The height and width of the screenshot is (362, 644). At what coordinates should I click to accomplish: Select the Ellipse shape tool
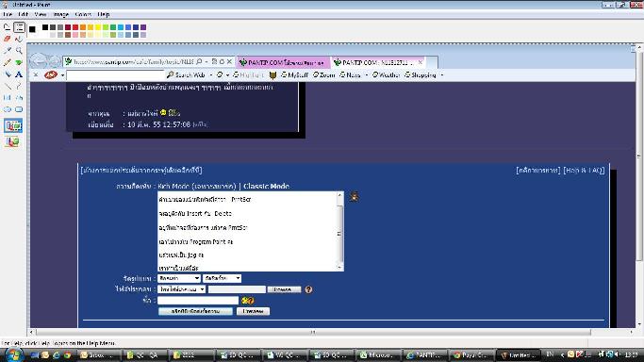[x=7, y=109]
